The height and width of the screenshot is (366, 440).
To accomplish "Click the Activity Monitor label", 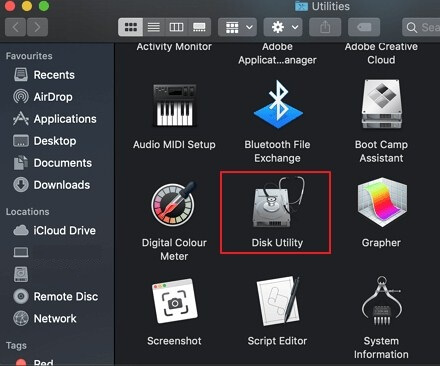I will coord(174,47).
